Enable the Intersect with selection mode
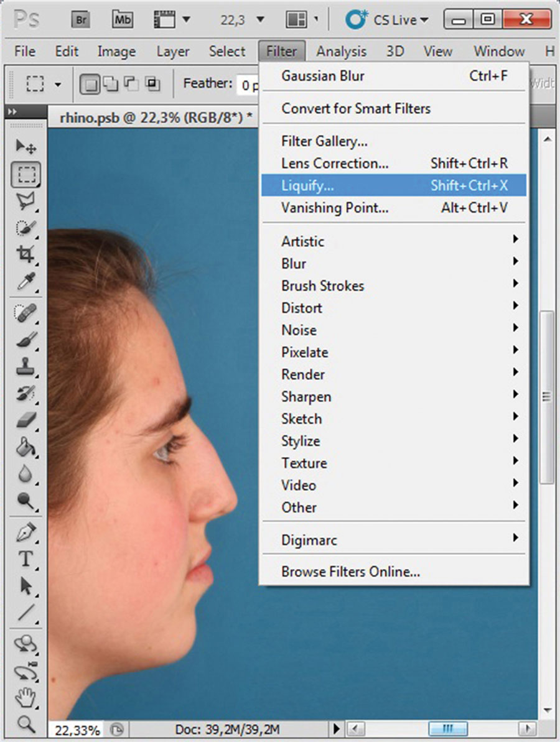Image resolution: width=560 pixels, height=742 pixels. 151,83
